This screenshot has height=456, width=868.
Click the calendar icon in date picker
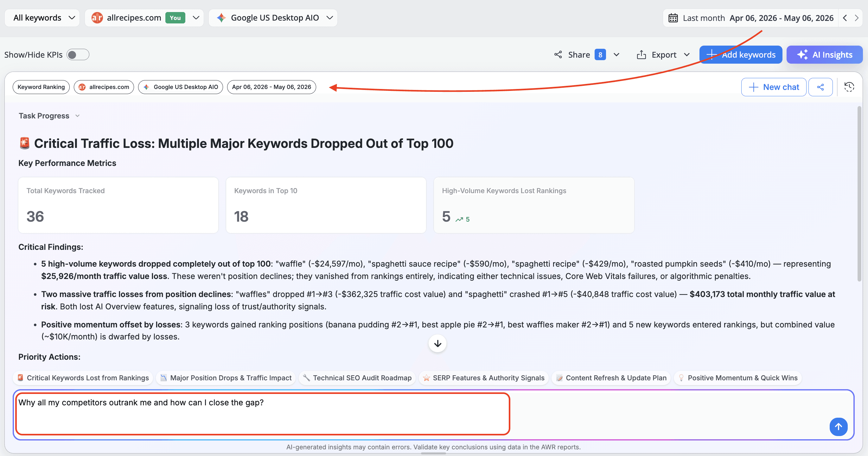[673, 18]
